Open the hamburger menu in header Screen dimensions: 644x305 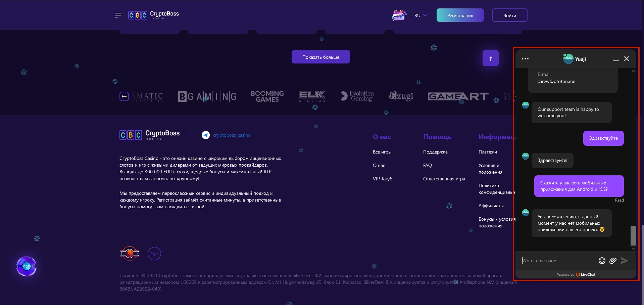[118, 15]
